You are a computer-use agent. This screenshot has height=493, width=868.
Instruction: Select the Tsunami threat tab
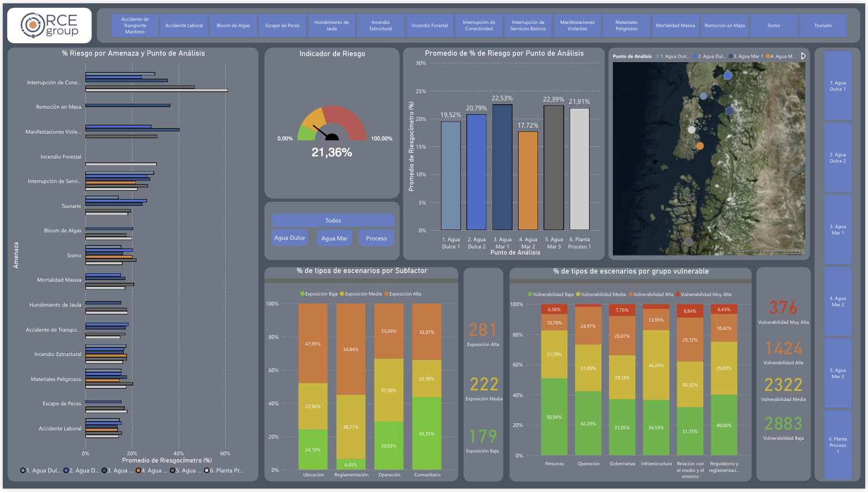(x=823, y=26)
